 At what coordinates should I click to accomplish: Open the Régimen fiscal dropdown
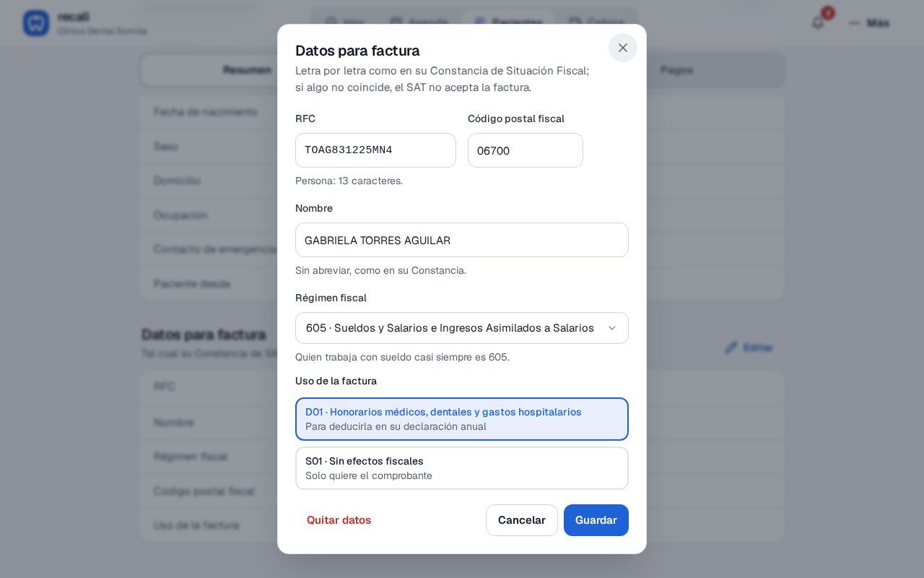click(462, 328)
